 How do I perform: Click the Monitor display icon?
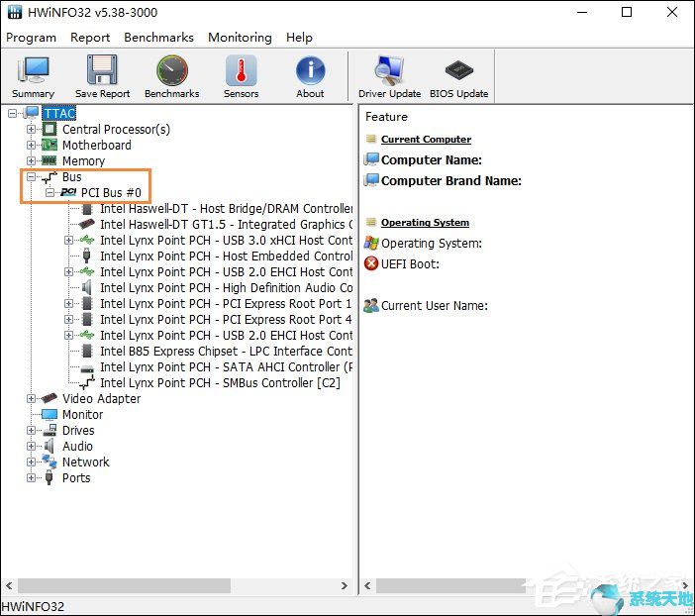tap(50, 414)
